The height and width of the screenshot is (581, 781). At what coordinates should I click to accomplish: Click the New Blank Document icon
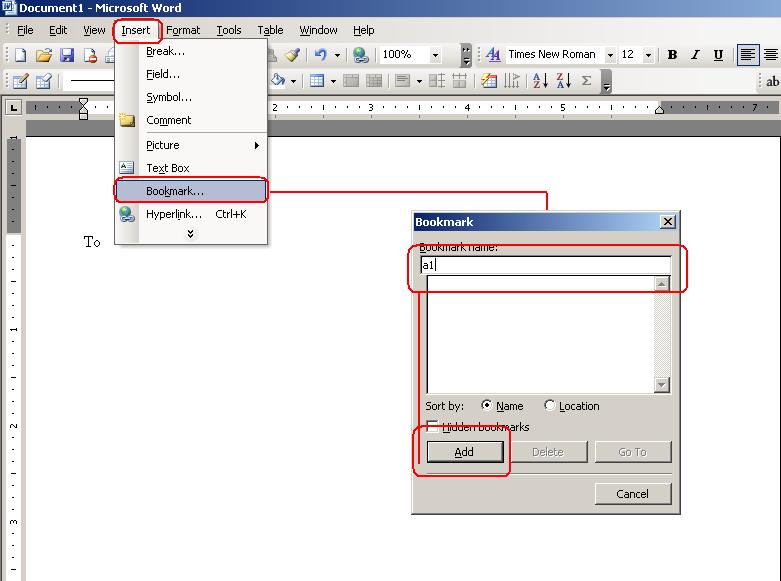(x=20, y=55)
